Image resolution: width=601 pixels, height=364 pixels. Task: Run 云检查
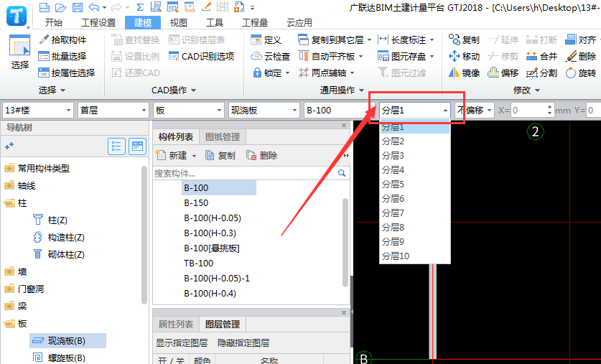(x=270, y=56)
